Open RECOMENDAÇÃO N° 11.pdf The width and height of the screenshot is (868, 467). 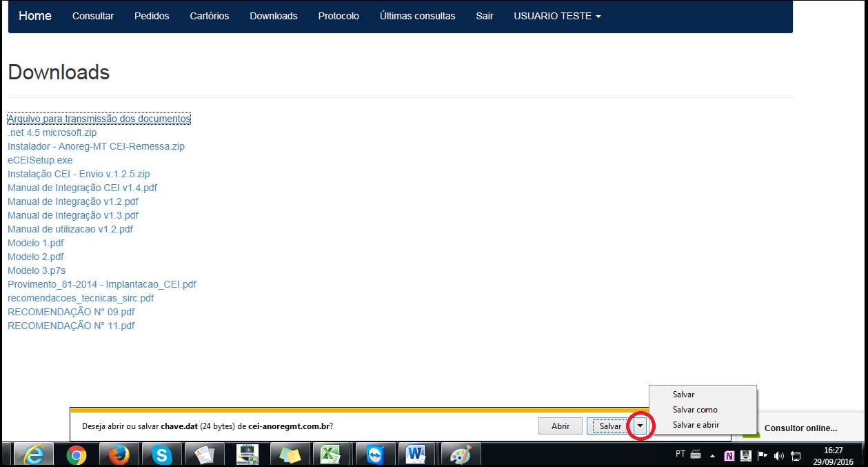click(x=71, y=326)
